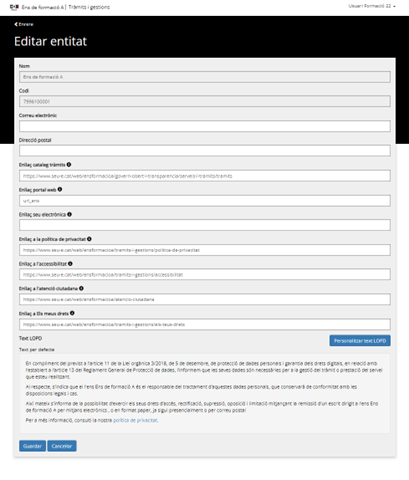Viewport: 409px width, 480px height.
Task: Focus the Direcció postal input field
Action: 205,151
